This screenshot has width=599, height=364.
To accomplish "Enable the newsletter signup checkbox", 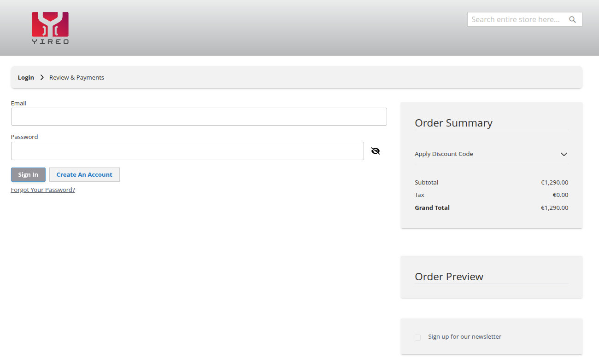I will [418, 337].
